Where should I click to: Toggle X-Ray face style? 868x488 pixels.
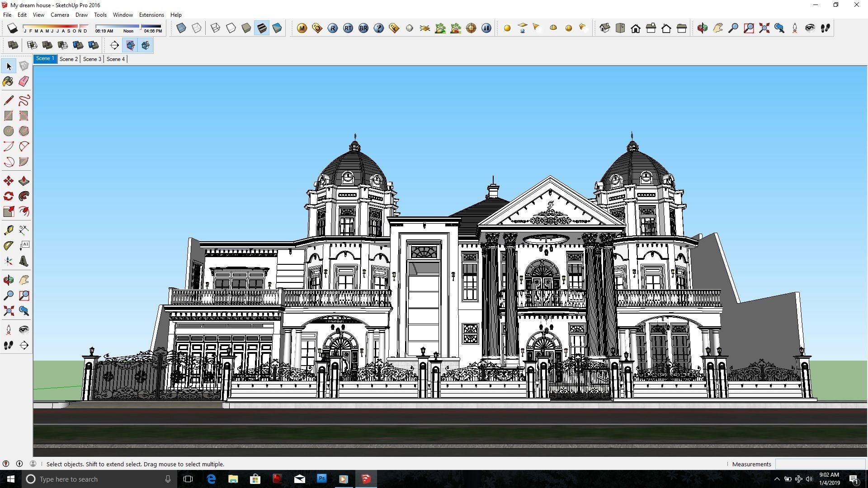(x=181, y=28)
